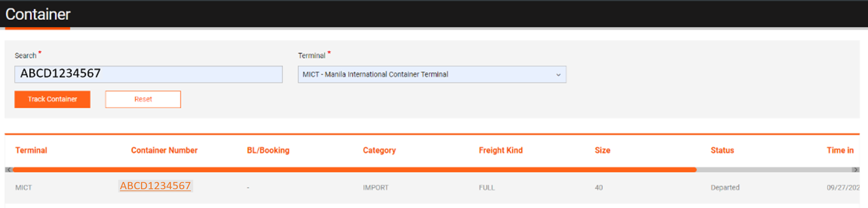Click the Status column header
The width and height of the screenshot is (868, 208).
point(722,150)
